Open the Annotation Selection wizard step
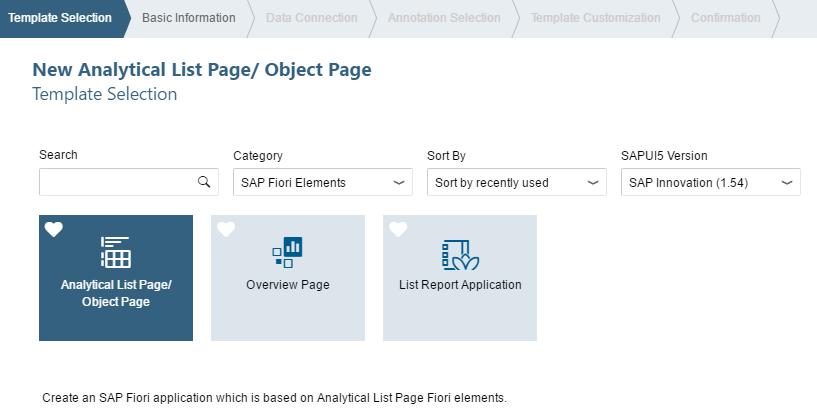This screenshot has height=420, width=817. [444, 18]
